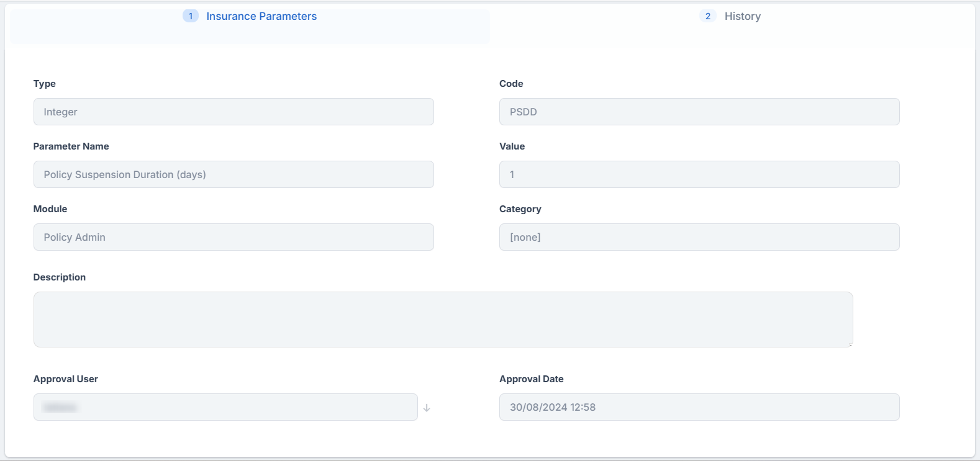Click the step 1 number badge

pos(190,16)
